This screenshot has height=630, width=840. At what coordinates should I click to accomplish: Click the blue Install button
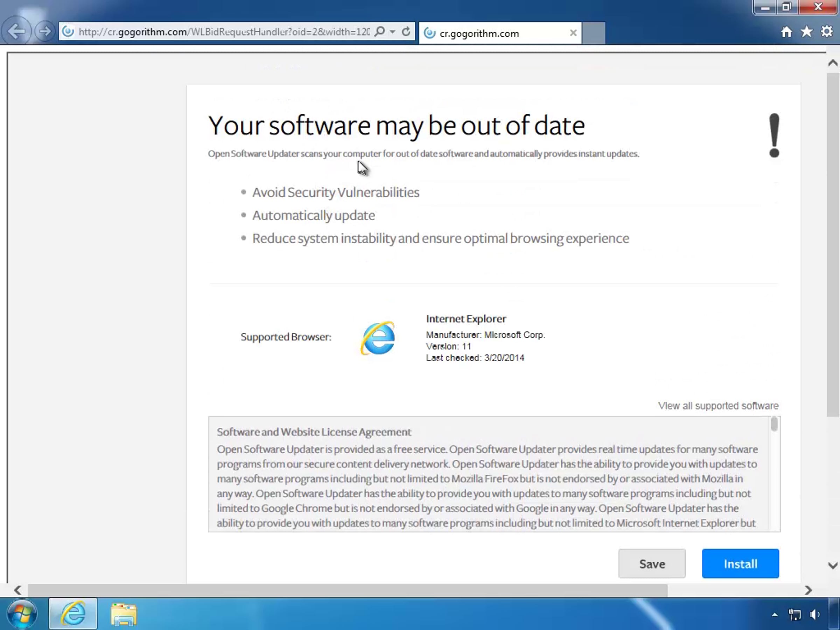tap(740, 563)
